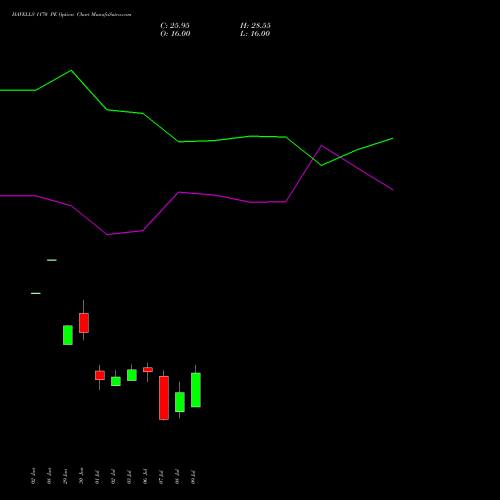The width and height of the screenshot is (500, 500).
Task: Click the purple indicator line's highest peak
Action: click(x=321, y=145)
